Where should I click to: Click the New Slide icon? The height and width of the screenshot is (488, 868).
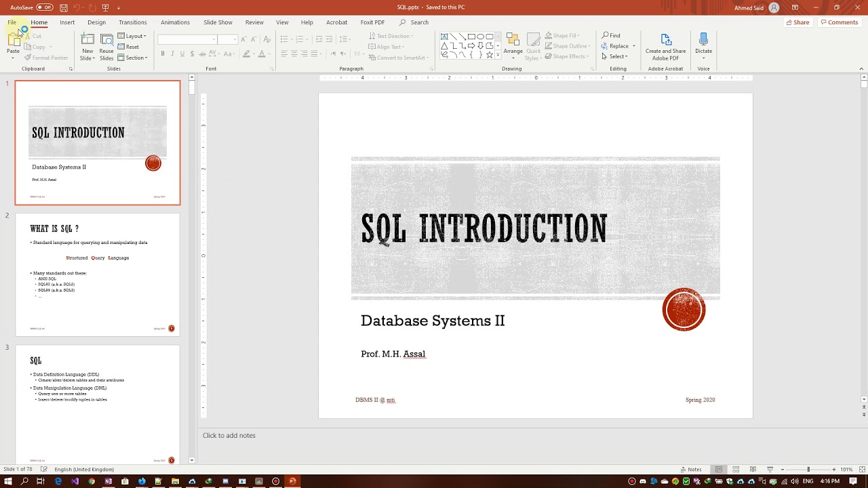87,41
